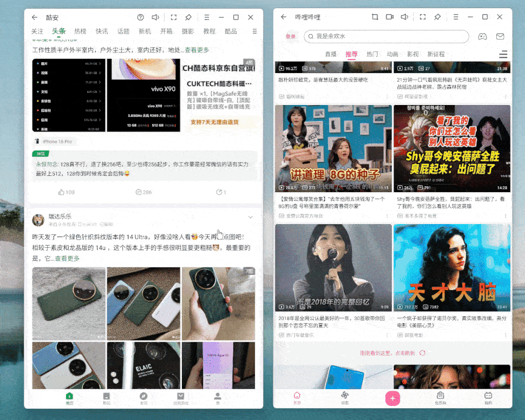The image size is (525, 420).
Task: Toggle pin-on-top for the Bilibili window
Action: [x=437, y=17]
